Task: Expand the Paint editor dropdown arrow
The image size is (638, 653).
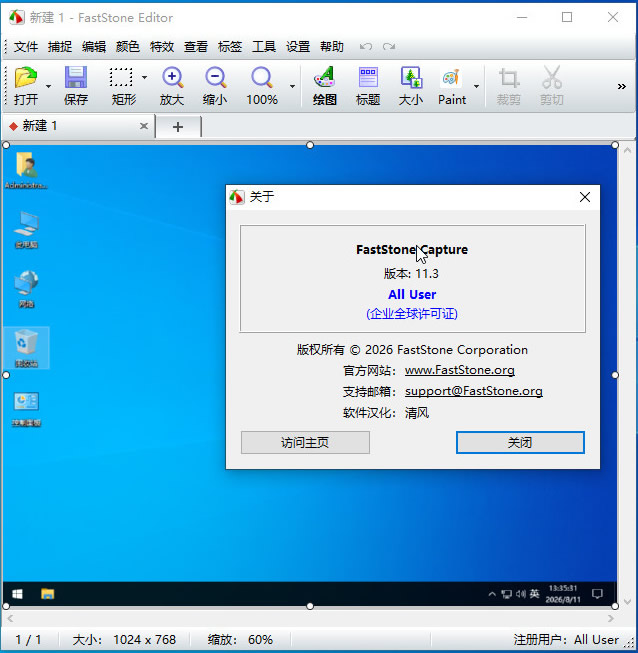Action: coord(476,86)
